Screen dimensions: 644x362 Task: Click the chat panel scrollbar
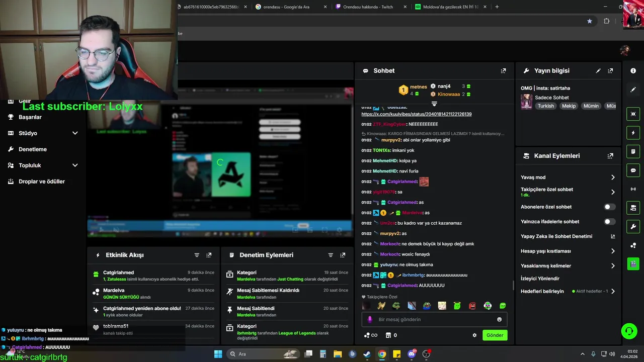coord(513,285)
